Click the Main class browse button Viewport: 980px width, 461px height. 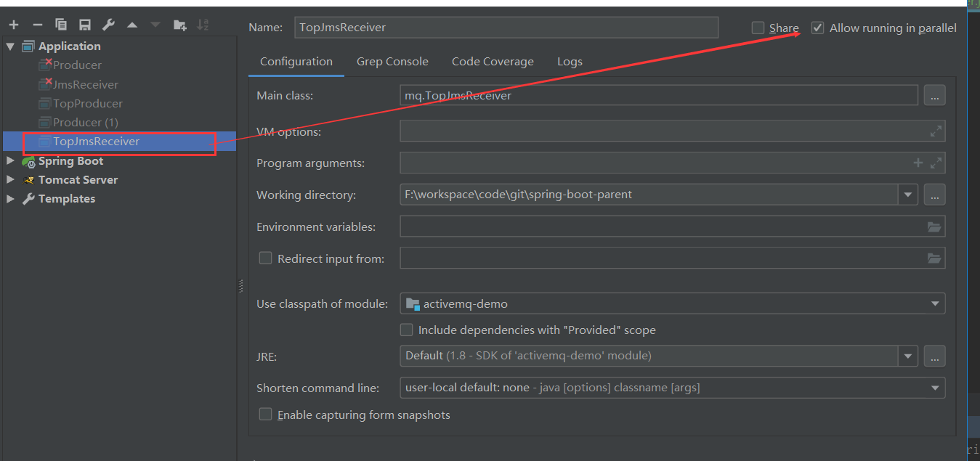[x=934, y=95]
